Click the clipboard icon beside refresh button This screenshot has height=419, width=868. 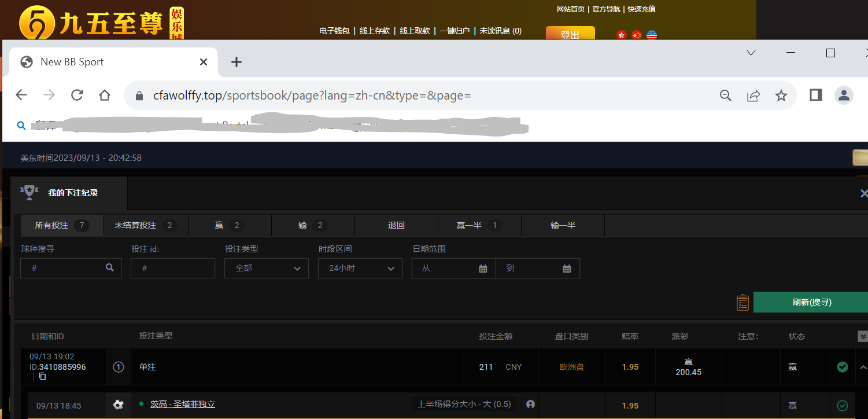pos(743,302)
